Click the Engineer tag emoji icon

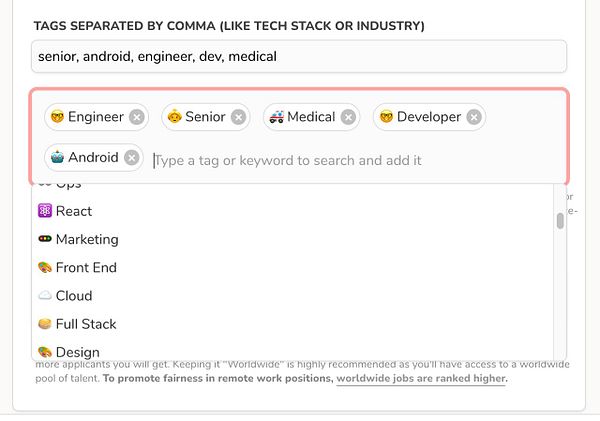[x=57, y=117]
